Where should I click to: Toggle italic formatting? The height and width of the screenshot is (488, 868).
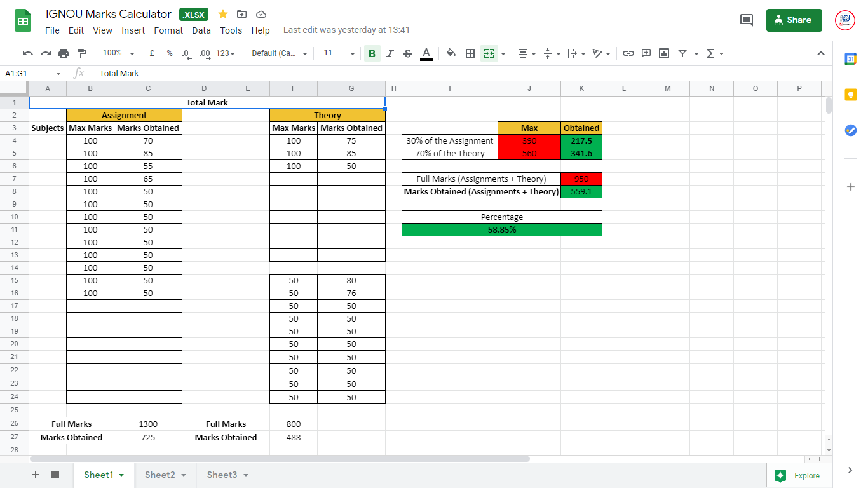[390, 53]
